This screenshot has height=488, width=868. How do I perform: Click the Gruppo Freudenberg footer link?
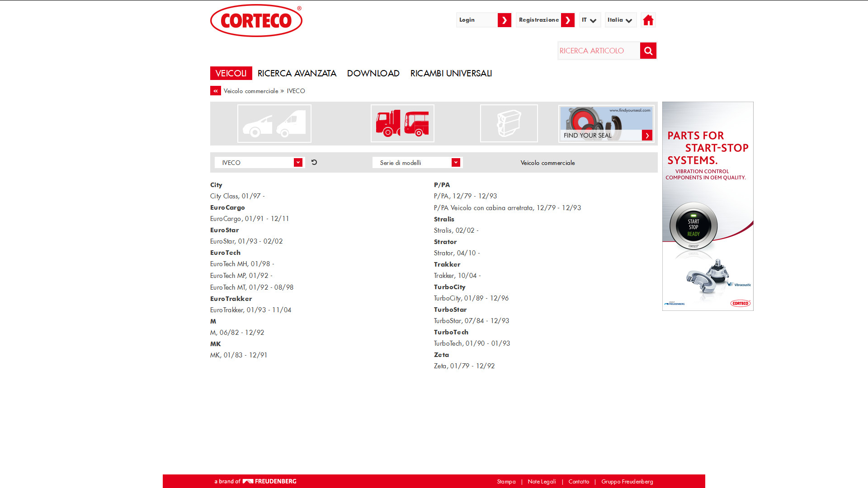(627, 482)
